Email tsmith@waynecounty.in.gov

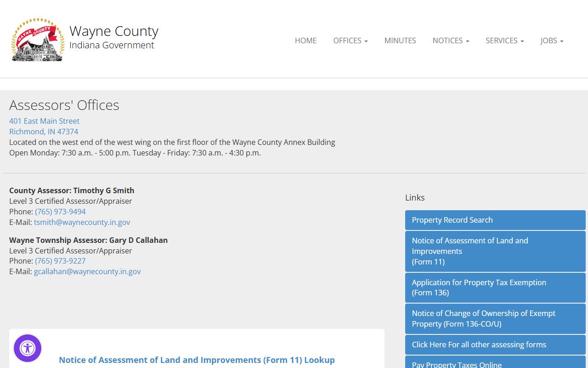tap(82, 222)
